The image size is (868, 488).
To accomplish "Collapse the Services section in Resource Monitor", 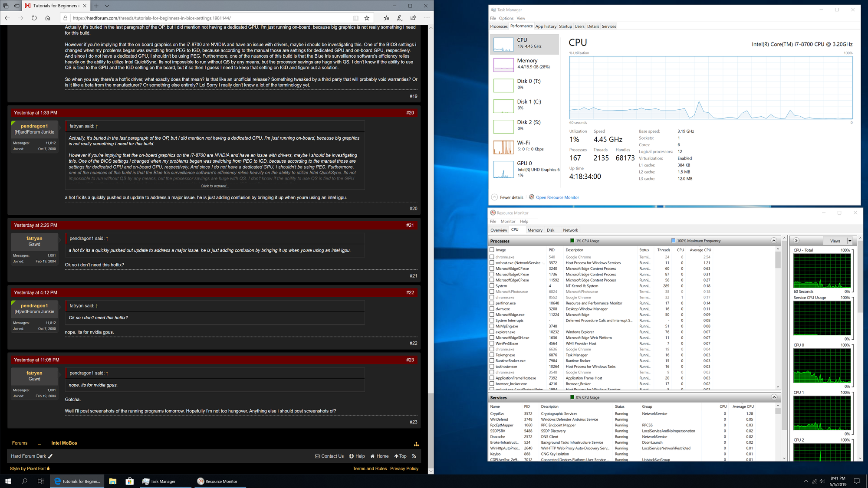I will click(x=774, y=397).
